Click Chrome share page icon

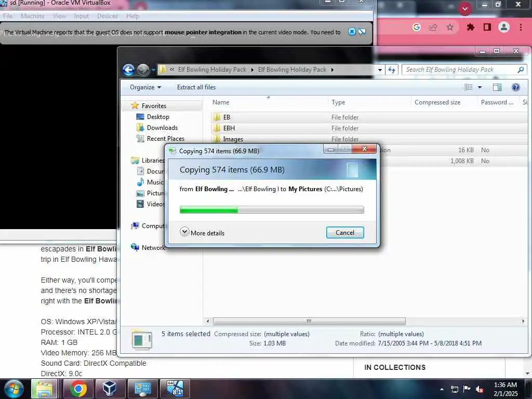[433, 27]
